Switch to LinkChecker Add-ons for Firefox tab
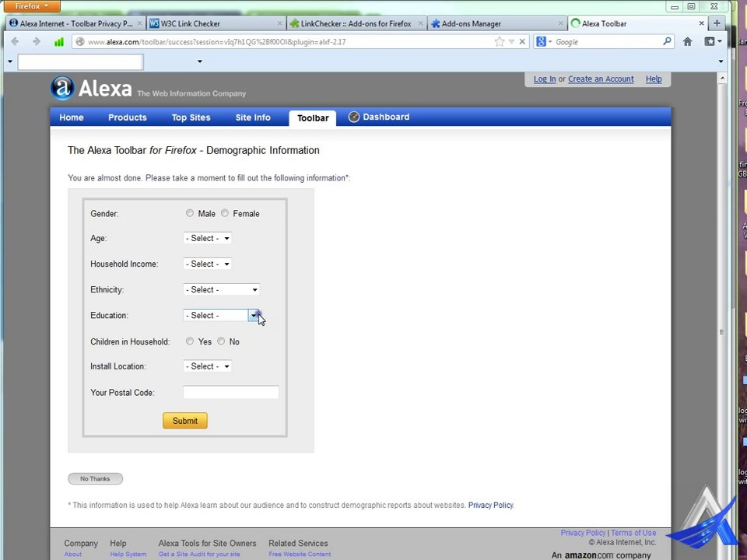Viewport: 747px width, 560px height. click(356, 23)
